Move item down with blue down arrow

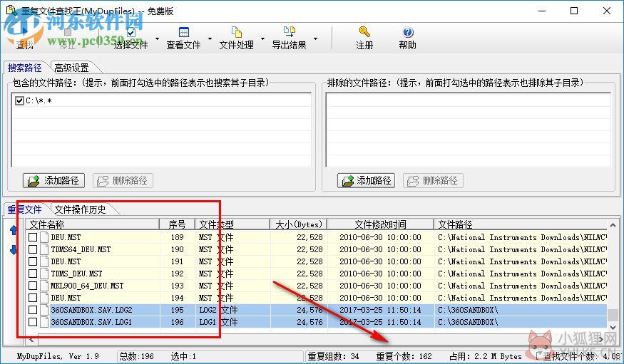click(14, 249)
